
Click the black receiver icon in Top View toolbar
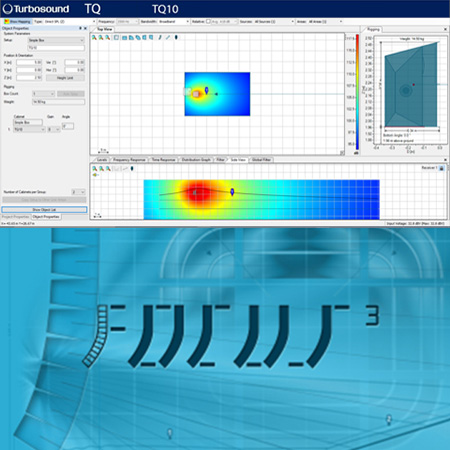coord(176,38)
